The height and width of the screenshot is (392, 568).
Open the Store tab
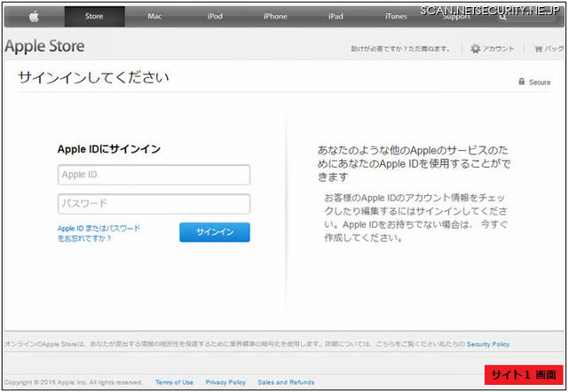click(94, 16)
